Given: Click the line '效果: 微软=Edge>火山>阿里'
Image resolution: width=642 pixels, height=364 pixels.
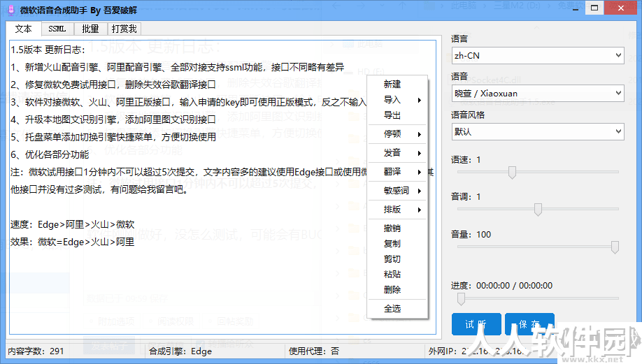Looking at the screenshot, I should [x=73, y=242].
